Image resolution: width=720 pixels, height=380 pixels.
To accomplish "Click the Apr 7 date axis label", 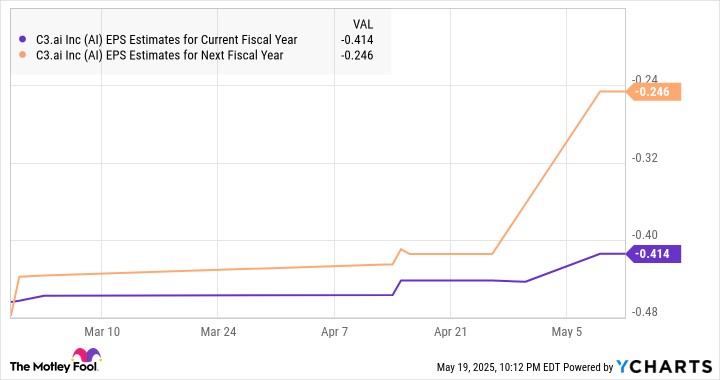I will point(334,332).
